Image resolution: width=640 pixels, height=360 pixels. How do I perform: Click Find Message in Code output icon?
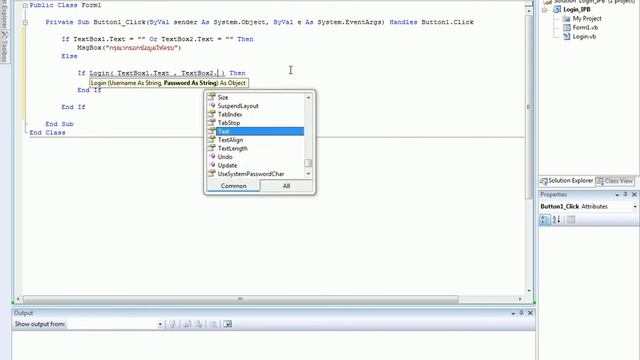(172, 324)
